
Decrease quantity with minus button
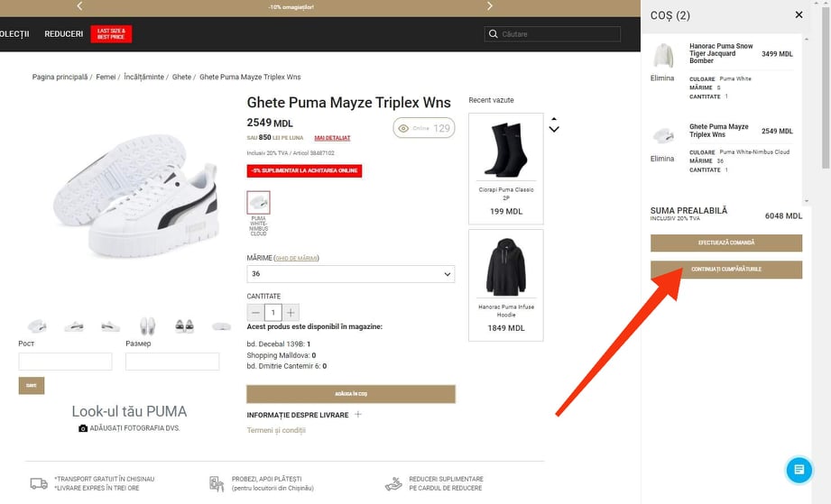tap(255, 312)
